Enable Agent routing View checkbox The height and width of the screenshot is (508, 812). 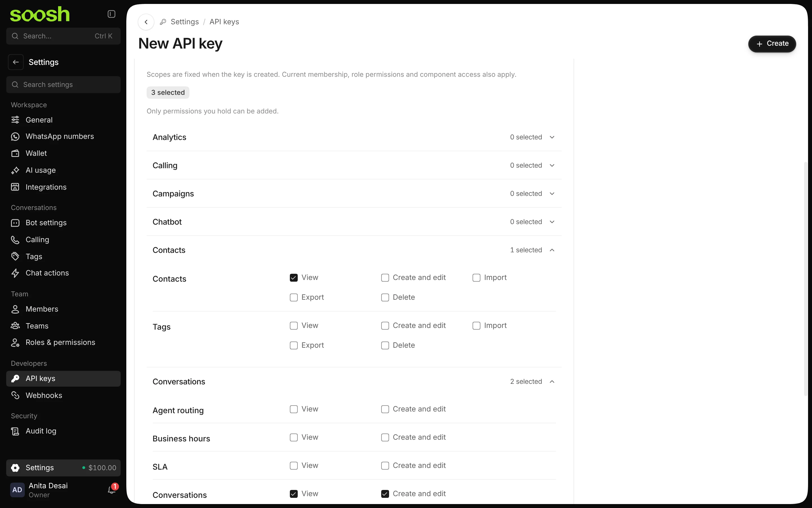click(294, 409)
